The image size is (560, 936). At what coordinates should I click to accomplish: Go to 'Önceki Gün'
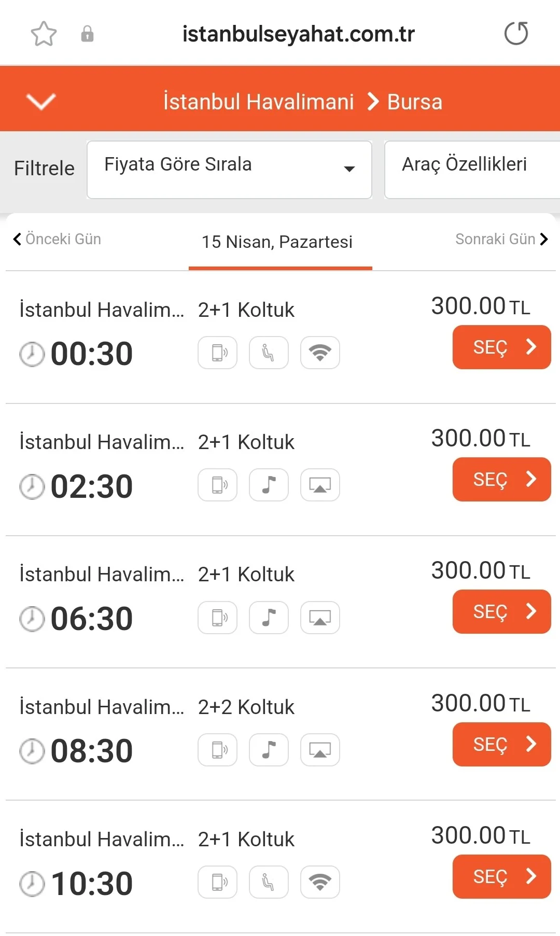(x=57, y=239)
